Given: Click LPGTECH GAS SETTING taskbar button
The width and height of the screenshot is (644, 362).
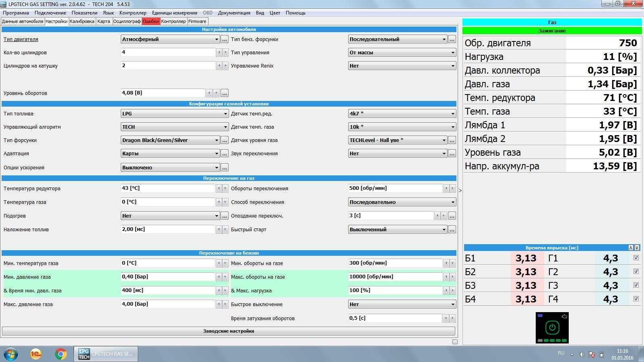Looking at the screenshot, I should pos(106,354).
